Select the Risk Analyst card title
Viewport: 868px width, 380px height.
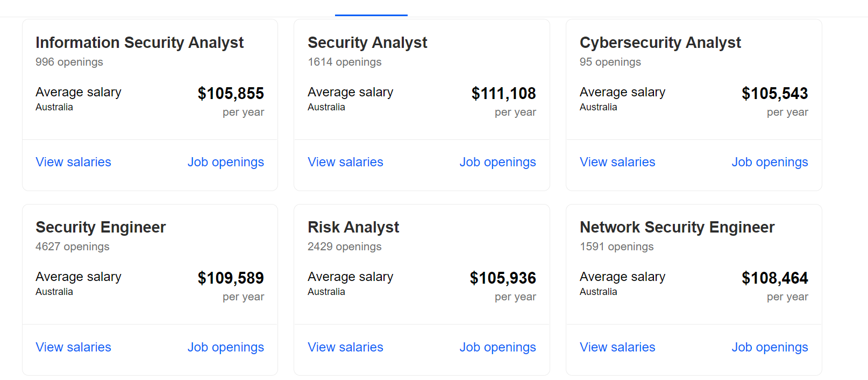[x=353, y=227]
